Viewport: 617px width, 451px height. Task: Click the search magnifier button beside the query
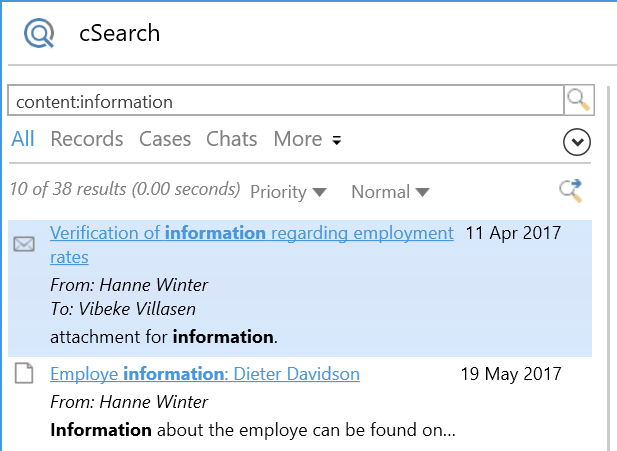pos(578,100)
